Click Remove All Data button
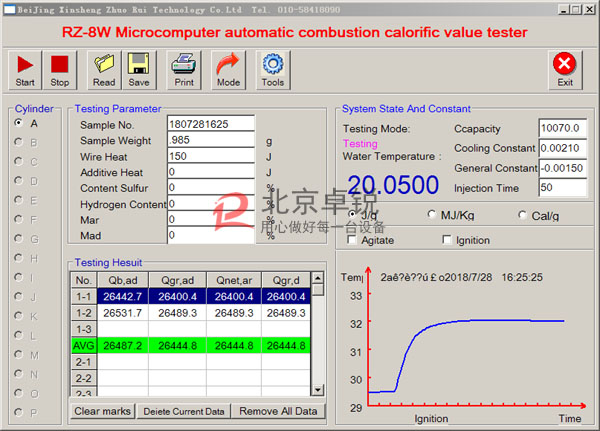The height and width of the screenshot is (431, 600). (278, 411)
